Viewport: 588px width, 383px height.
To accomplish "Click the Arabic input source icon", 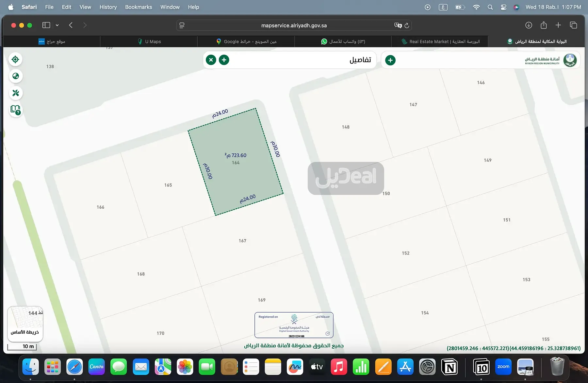I will point(443,7).
